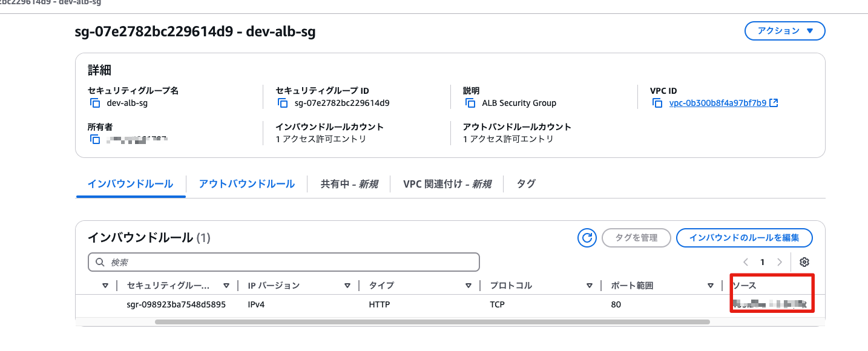The width and height of the screenshot is (868, 351).
Task: Open the table preferences gear
Action: (x=804, y=262)
